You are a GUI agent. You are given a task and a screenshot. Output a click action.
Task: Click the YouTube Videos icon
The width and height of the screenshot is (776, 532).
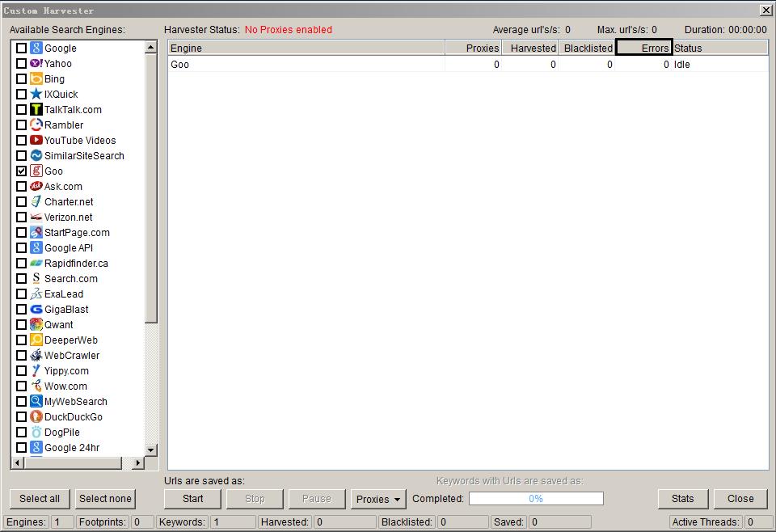pos(36,140)
